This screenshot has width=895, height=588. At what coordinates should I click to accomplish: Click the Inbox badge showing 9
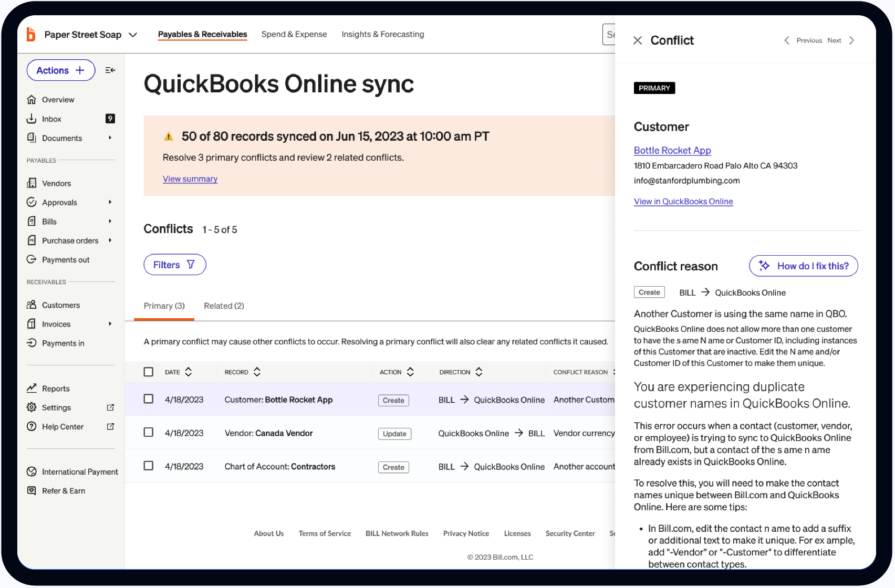click(110, 119)
